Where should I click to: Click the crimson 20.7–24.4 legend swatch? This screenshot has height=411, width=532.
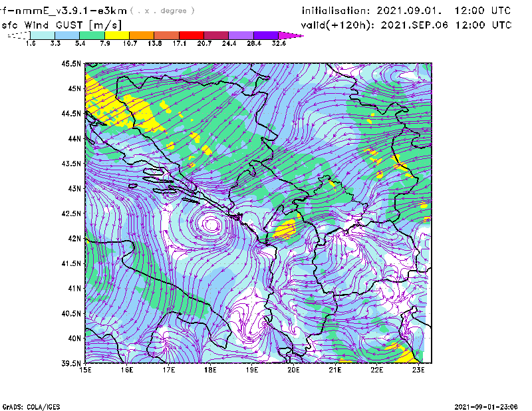coord(216,35)
